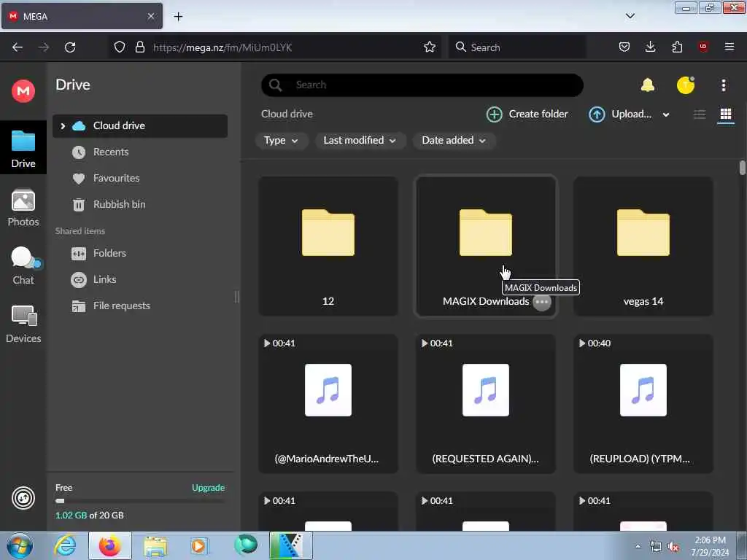Open Firefox downloads panel
The image size is (747, 560).
(x=650, y=47)
